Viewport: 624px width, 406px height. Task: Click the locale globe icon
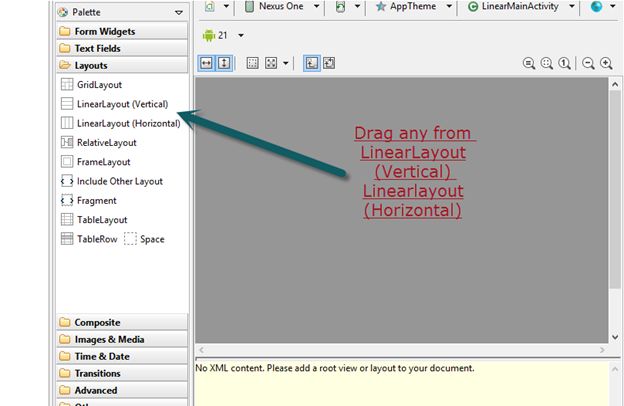pyautogui.click(x=596, y=6)
